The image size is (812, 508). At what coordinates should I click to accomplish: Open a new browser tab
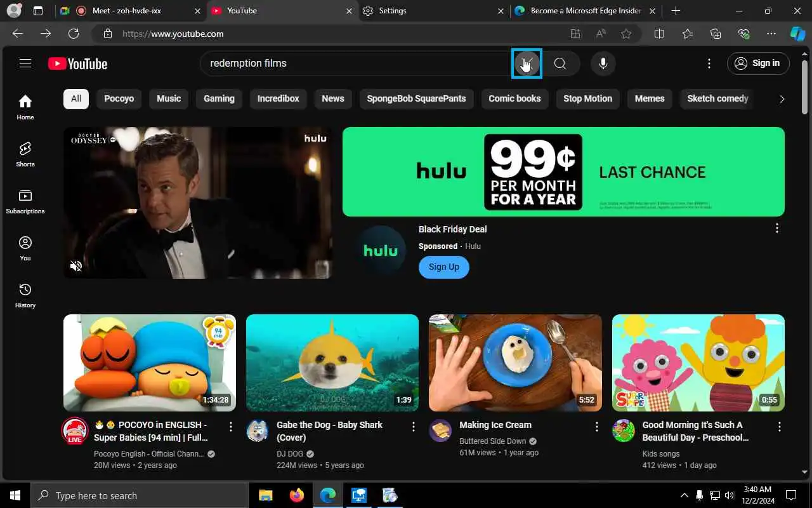click(x=676, y=11)
